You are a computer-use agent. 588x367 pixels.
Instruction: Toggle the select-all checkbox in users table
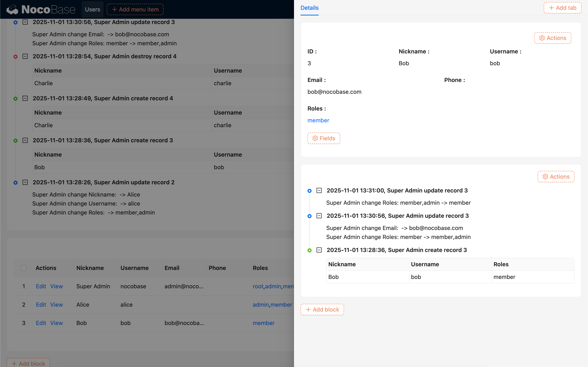(x=23, y=268)
